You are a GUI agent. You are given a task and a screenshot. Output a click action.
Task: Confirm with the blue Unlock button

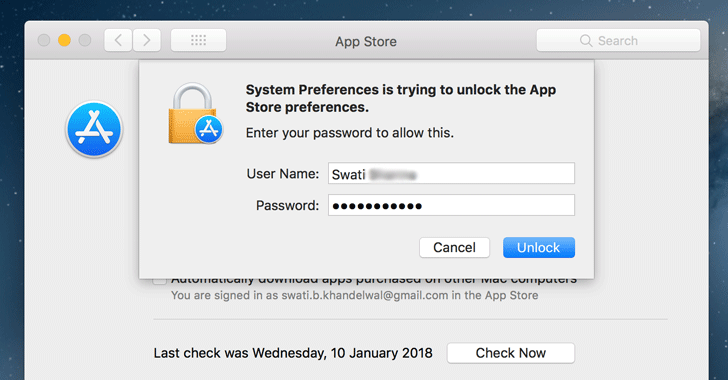click(539, 248)
